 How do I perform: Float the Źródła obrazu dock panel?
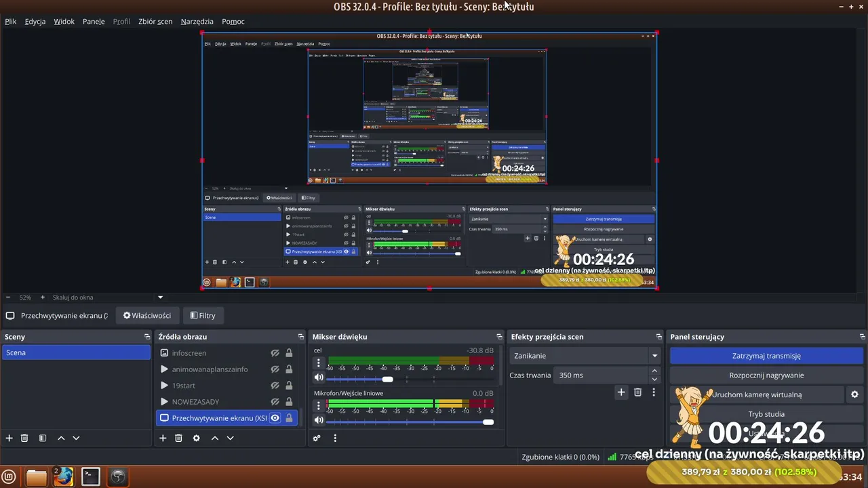pyautogui.click(x=301, y=337)
